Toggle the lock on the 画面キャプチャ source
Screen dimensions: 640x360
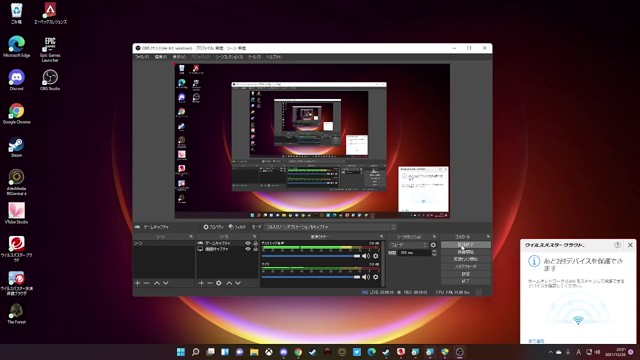click(x=256, y=249)
